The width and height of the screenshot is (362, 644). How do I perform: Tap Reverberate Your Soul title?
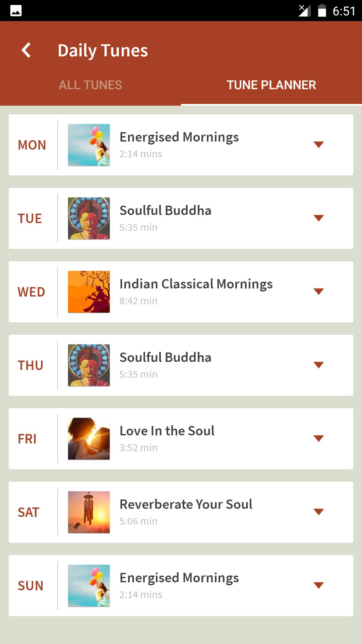coord(186,504)
